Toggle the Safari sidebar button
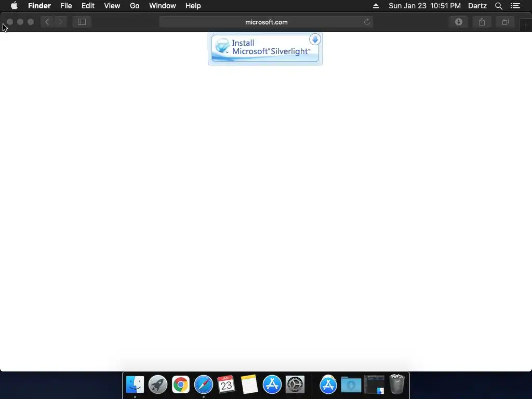The width and height of the screenshot is (532, 399). coord(82,22)
